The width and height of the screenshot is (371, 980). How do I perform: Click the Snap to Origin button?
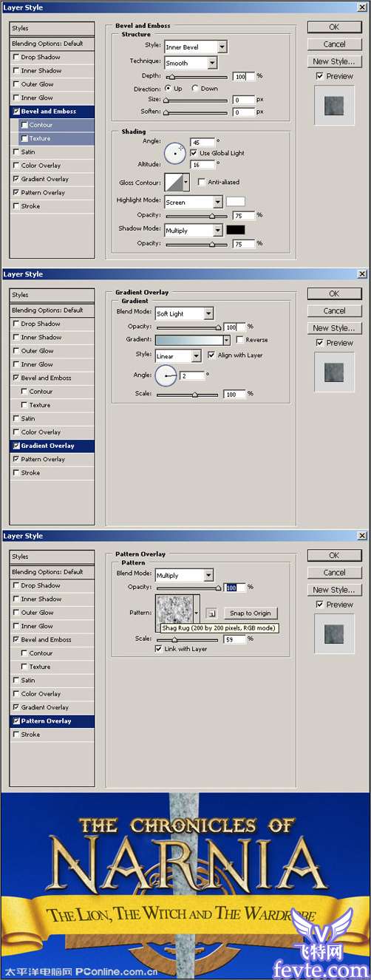click(x=252, y=613)
